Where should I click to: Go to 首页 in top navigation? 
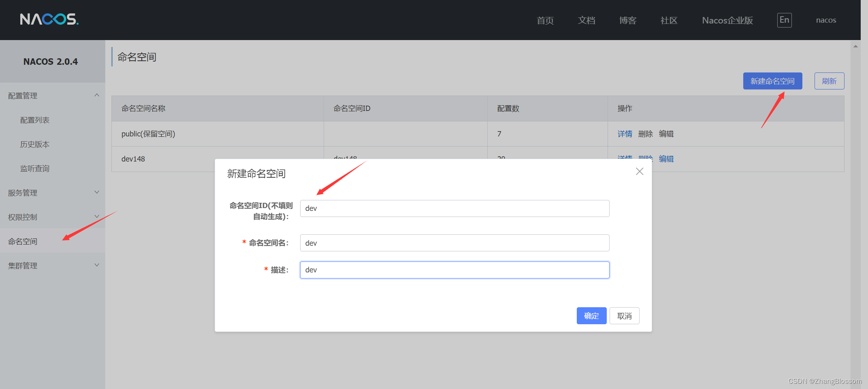tap(545, 20)
